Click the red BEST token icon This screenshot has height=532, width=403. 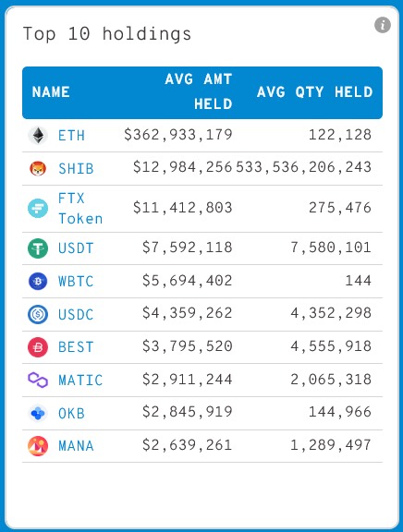[38, 347]
